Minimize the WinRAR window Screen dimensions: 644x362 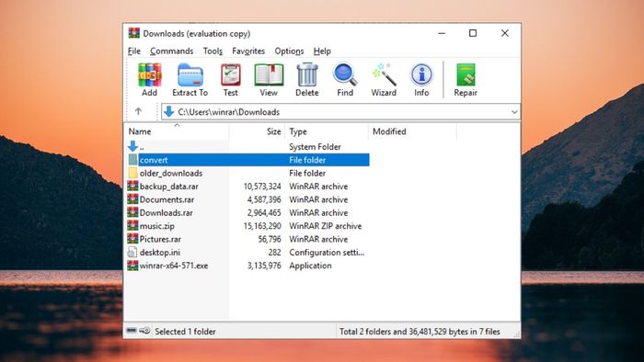[x=442, y=33]
